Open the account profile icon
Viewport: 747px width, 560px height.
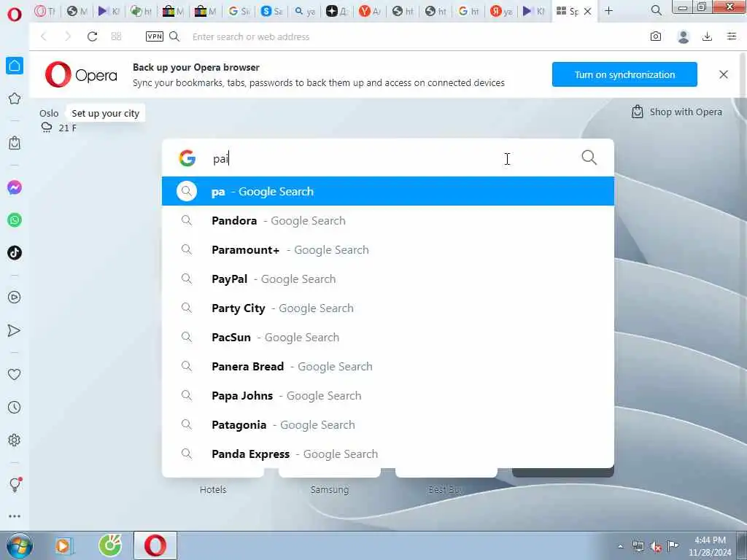click(683, 36)
